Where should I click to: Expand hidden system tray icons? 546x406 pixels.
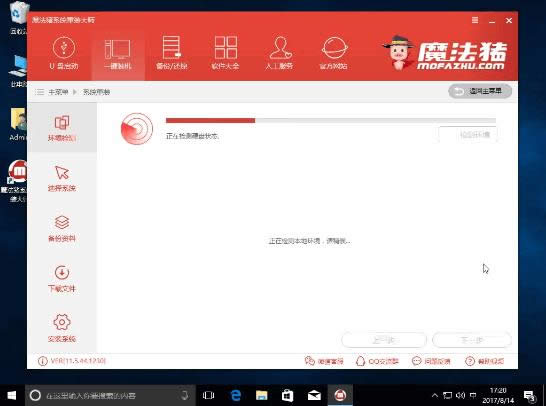click(435, 395)
